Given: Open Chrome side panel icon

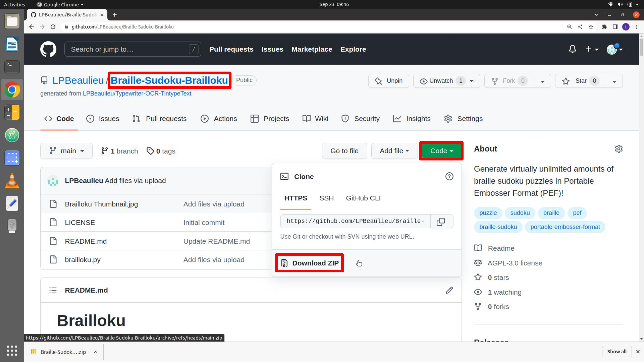Looking at the screenshot, I should pos(615,27).
